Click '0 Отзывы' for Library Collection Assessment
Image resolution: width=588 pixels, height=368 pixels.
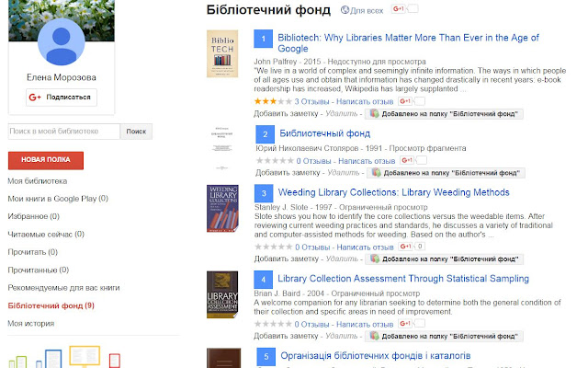(x=311, y=324)
